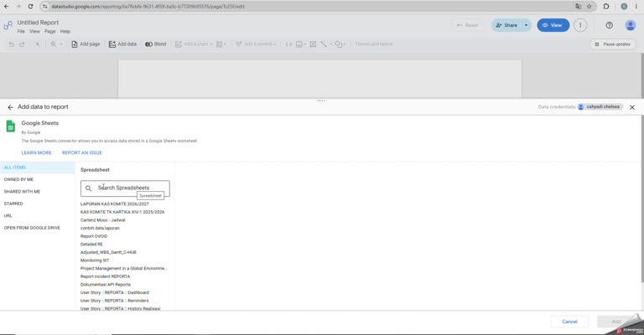Click the blue View button
The height and width of the screenshot is (335, 644).
pyautogui.click(x=553, y=25)
